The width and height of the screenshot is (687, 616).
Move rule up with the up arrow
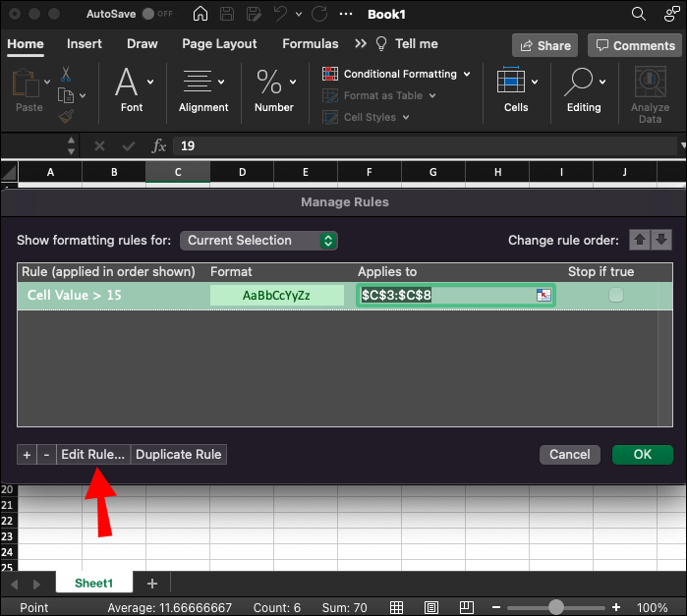point(639,240)
